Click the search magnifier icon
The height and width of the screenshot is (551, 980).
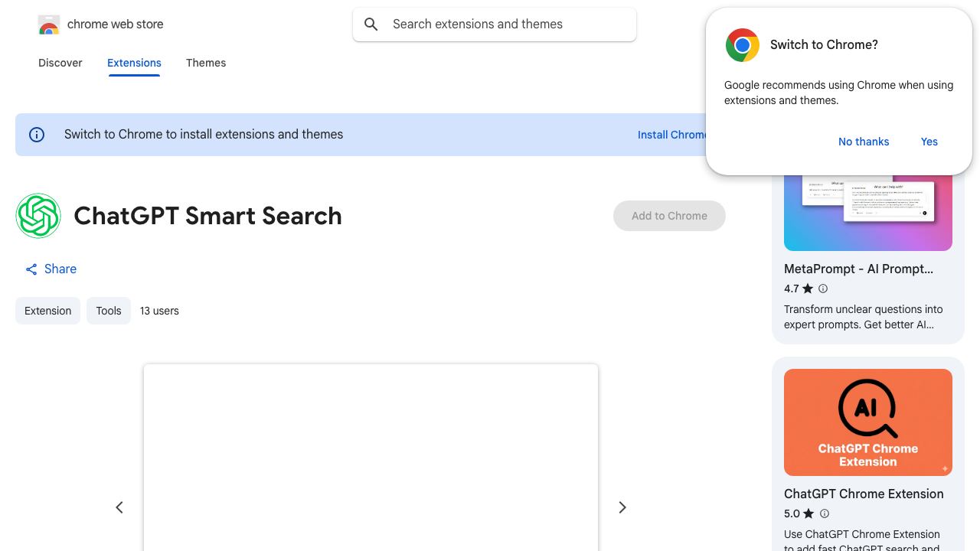click(371, 24)
